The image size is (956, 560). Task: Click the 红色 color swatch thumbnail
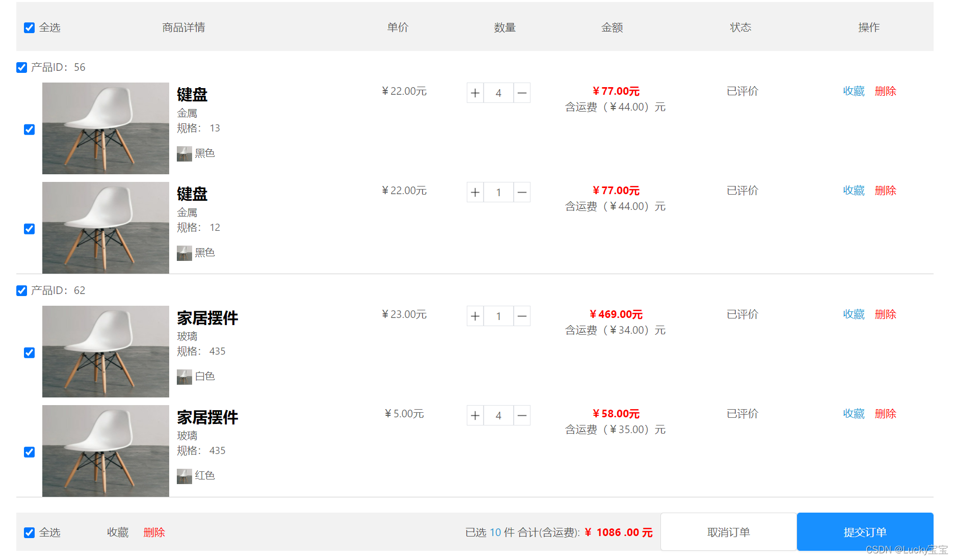(x=184, y=476)
